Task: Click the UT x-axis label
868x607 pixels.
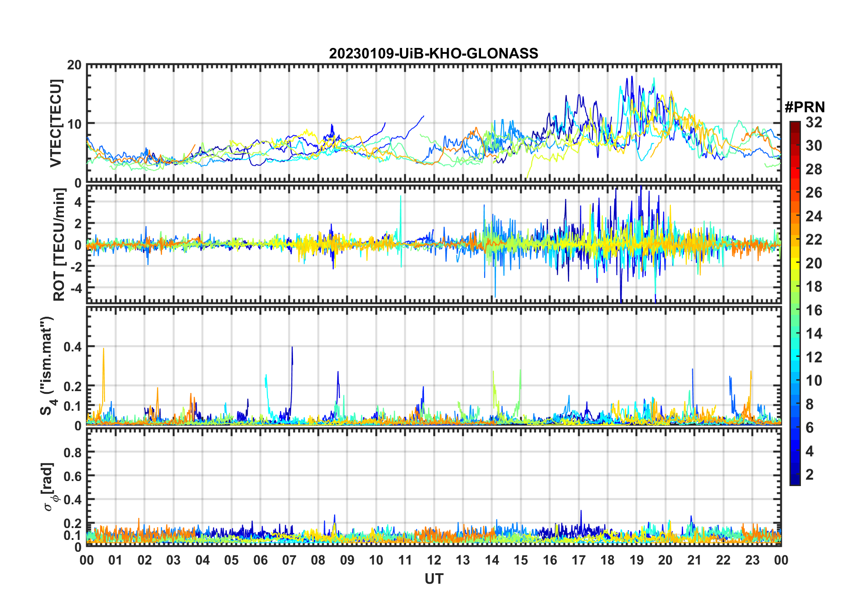Action: coord(434,579)
